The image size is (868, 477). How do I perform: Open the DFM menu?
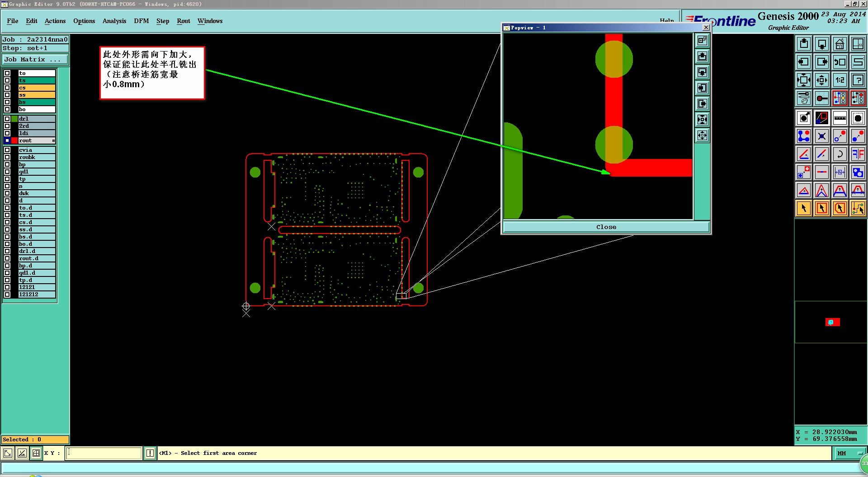tap(142, 21)
